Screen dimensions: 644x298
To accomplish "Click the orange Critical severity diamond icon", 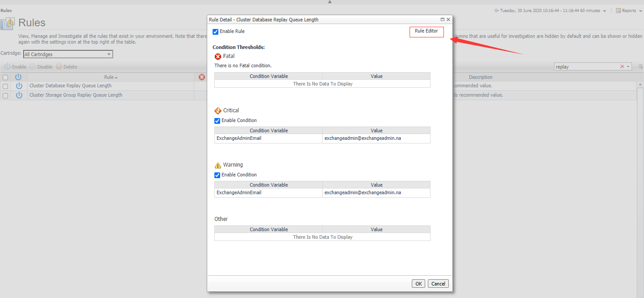I will [217, 110].
